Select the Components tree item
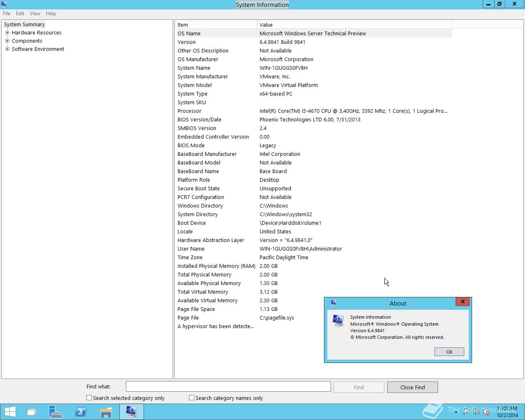Viewport: 525px width, 420px height. click(27, 41)
